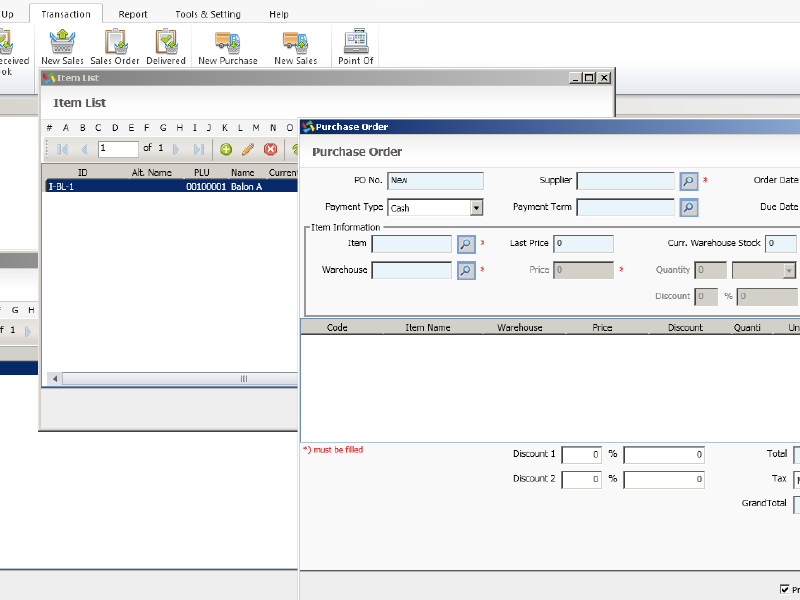Filter Item List by letter D
The height and width of the screenshot is (600, 800).
coord(115,128)
